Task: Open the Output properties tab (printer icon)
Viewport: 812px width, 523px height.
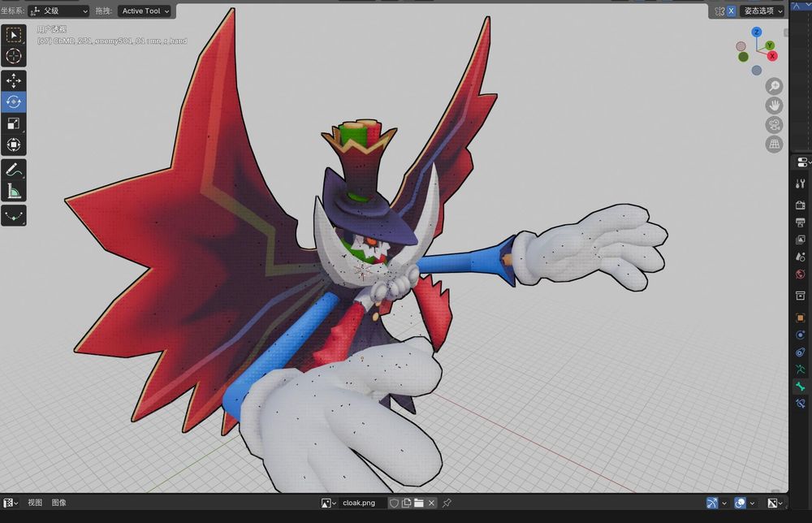Action: click(x=800, y=223)
